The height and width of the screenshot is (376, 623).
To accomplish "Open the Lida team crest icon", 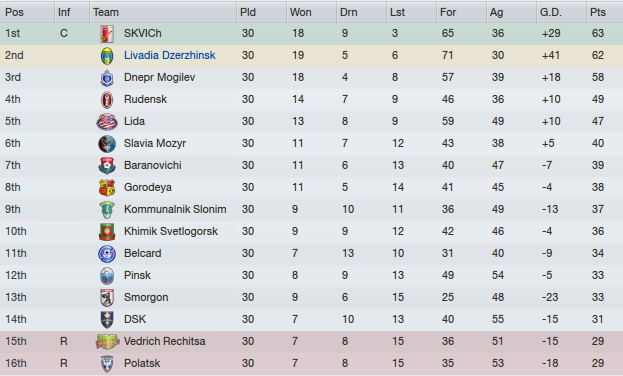I will pyautogui.click(x=107, y=122).
